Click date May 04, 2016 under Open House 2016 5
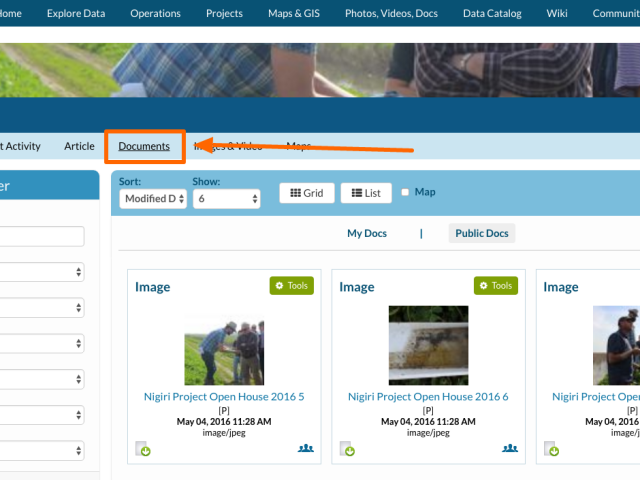 [224, 422]
